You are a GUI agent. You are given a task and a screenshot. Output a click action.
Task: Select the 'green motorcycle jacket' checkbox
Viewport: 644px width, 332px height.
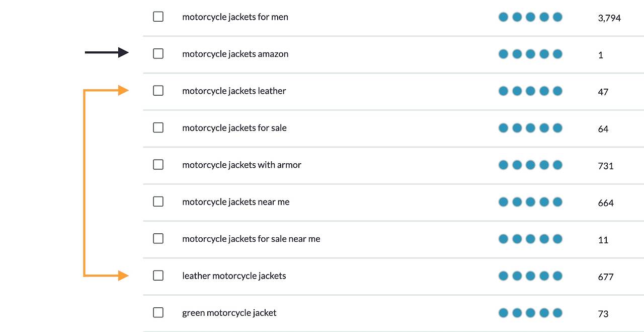[158, 313]
